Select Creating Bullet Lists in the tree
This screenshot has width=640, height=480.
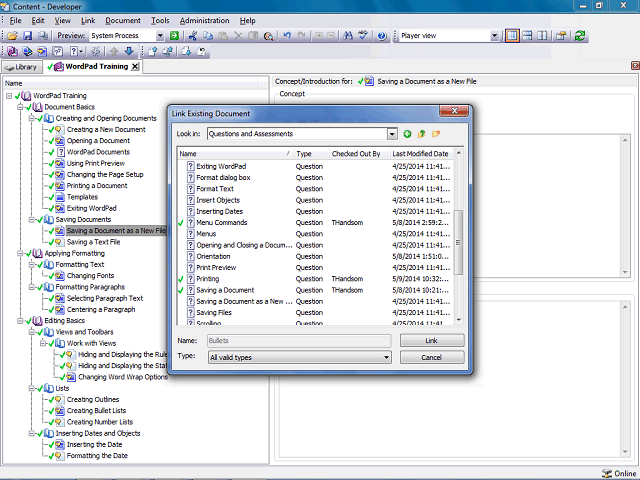pyautogui.click(x=96, y=411)
